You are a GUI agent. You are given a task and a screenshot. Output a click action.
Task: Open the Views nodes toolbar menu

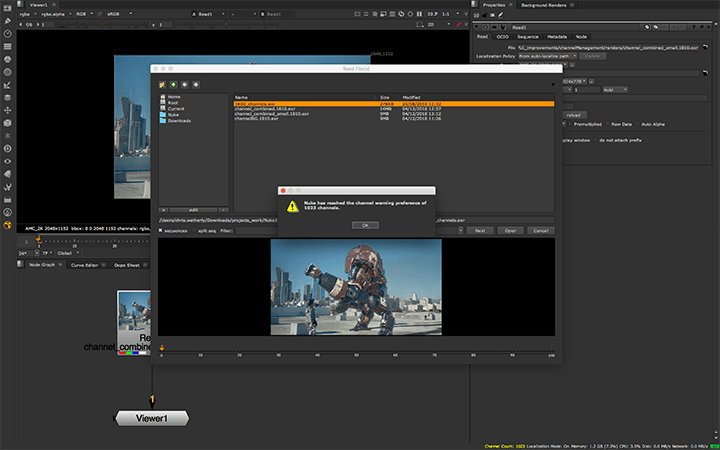(x=7, y=161)
